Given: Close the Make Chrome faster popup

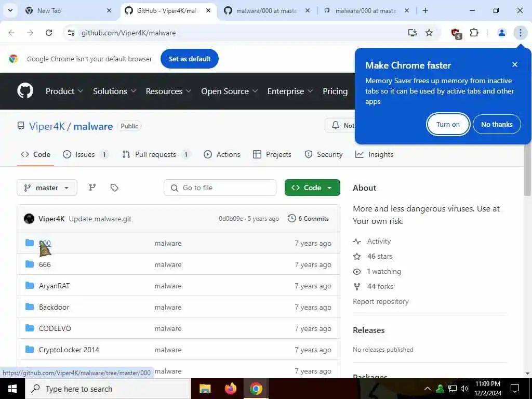Looking at the screenshot, I should 515,64.
